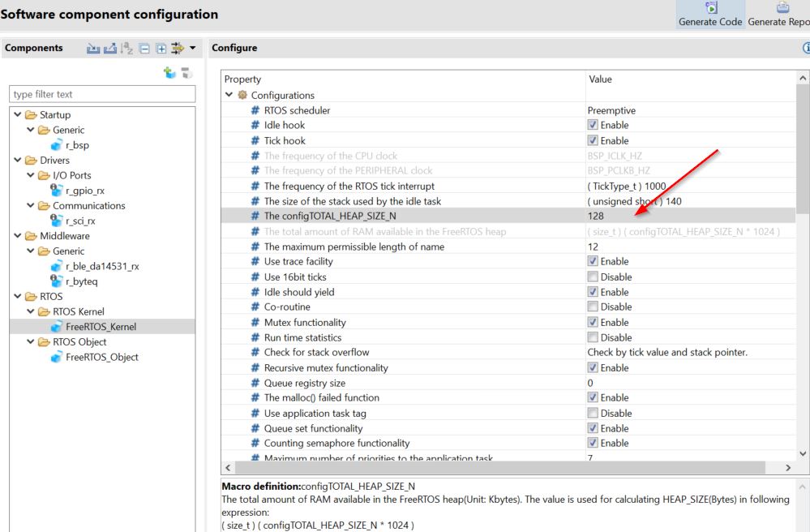The height and width of the screenshot is (532, 810).
Task: Click the Add component icon with green plus
Action: pos(169,73)
